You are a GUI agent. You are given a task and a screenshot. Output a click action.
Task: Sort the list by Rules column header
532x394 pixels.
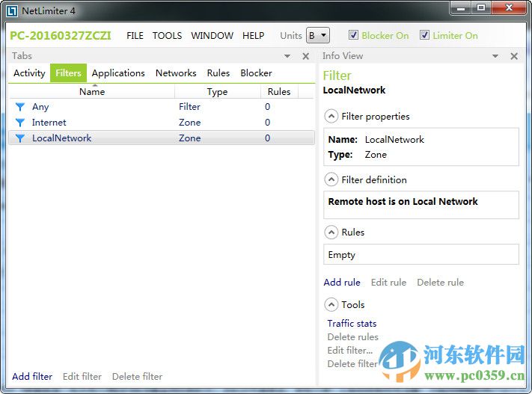tap(279, 91)
